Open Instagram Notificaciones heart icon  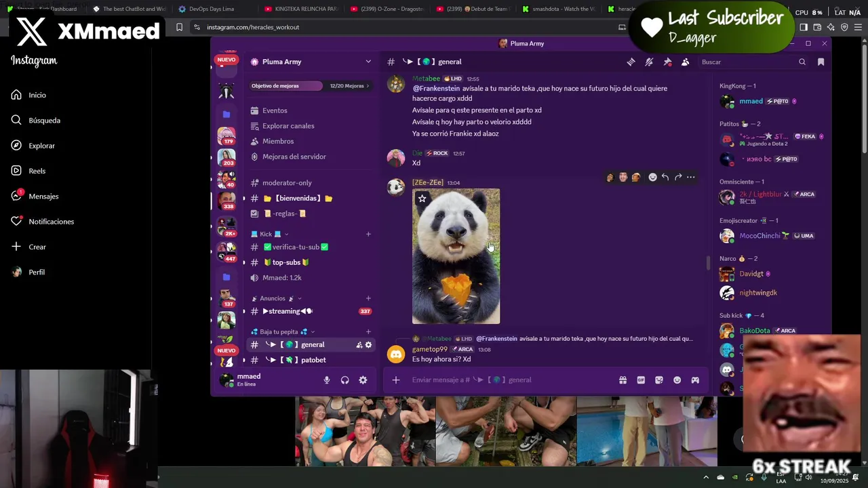(16, 222)
